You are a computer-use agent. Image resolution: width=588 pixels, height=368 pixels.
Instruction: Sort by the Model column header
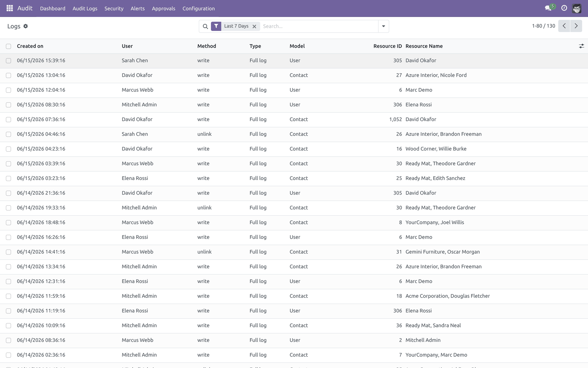[297, 46]
